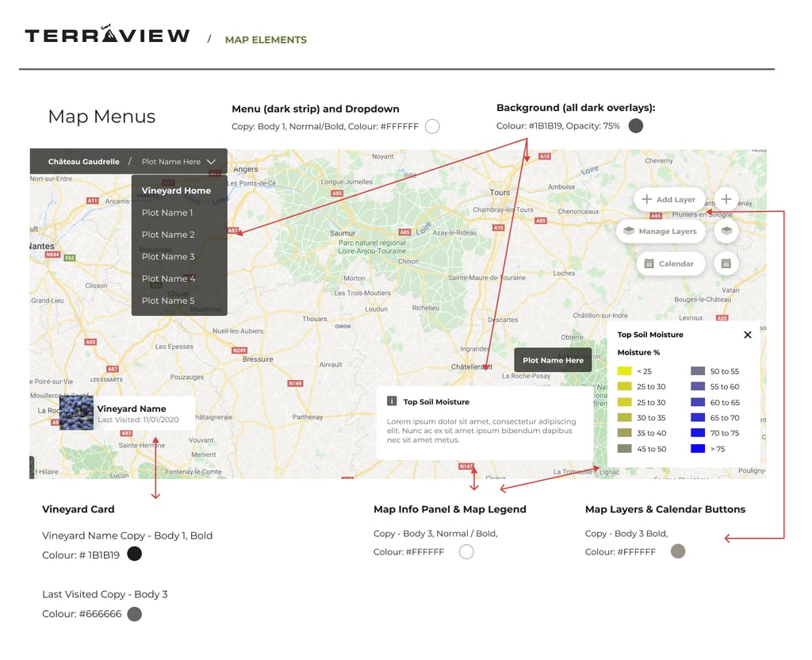Select Plot Name 1 in the dropdown
The height and width of the screenshot is (660, 812).
167,213
